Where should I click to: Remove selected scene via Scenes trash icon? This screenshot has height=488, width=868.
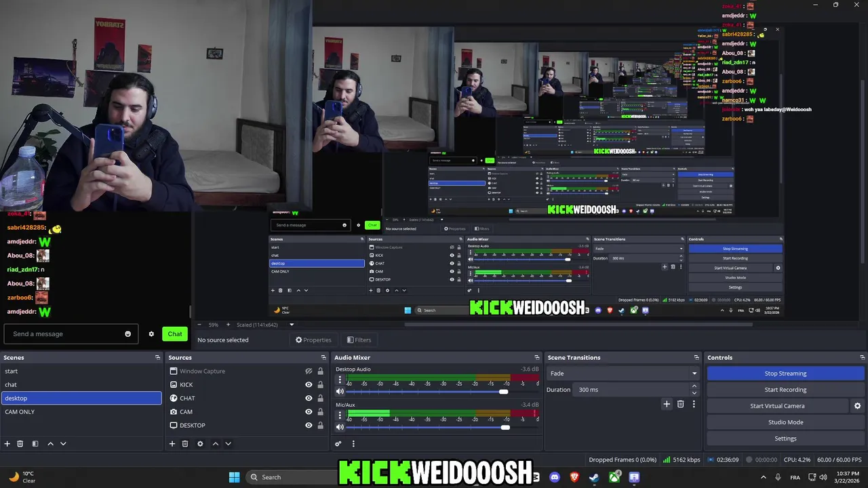(x=20, y=443)
